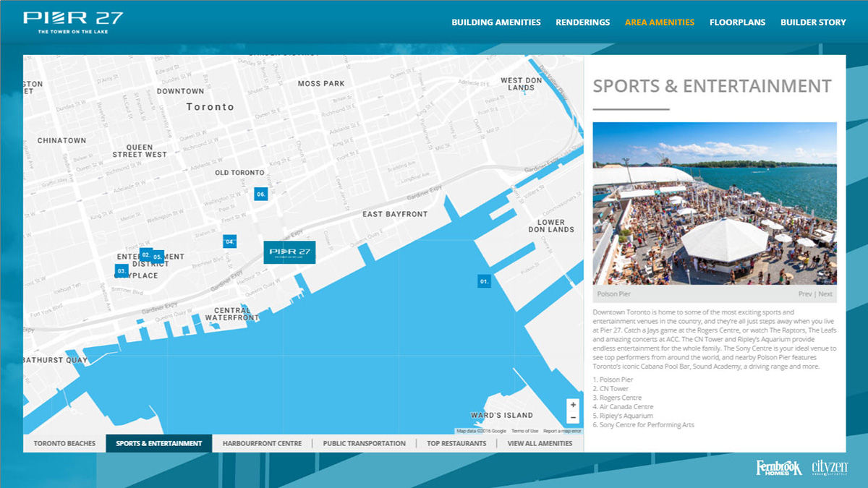
Task: Click Report a map error link
Action: 562,431
